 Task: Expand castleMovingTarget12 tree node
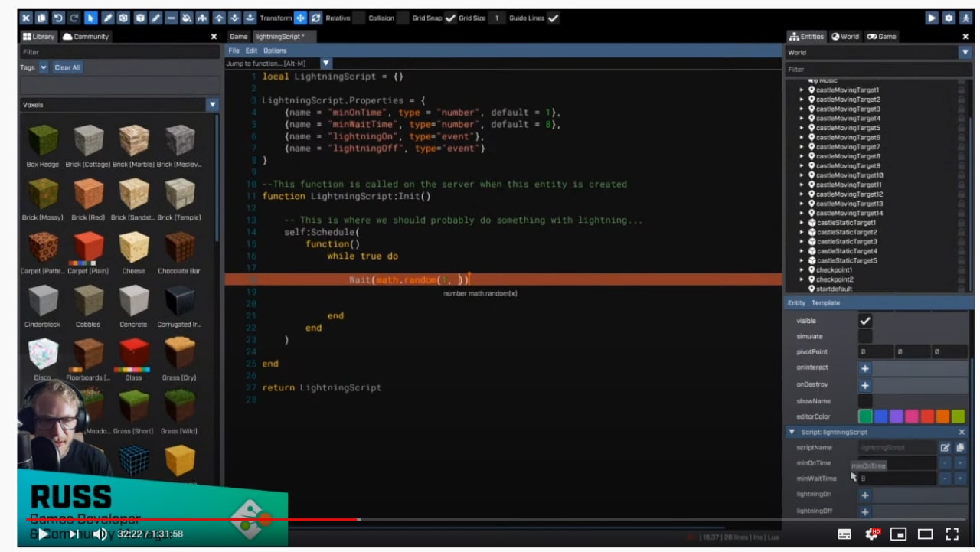[802, 194]
